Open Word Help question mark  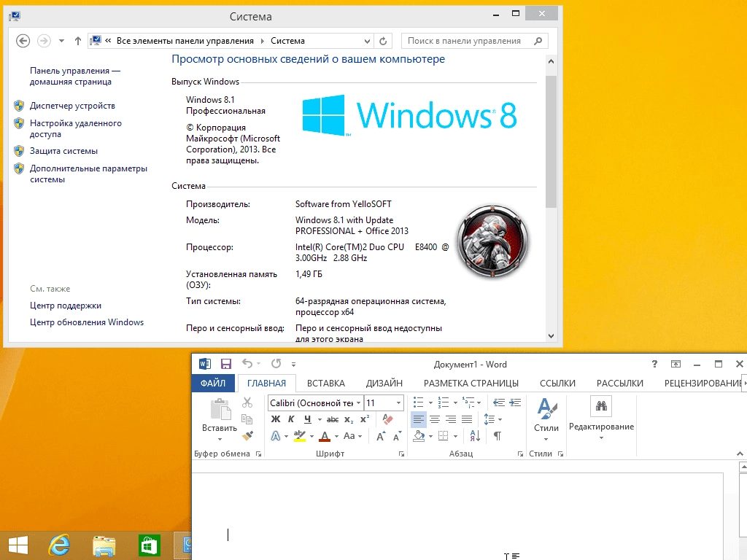[654, 364]
